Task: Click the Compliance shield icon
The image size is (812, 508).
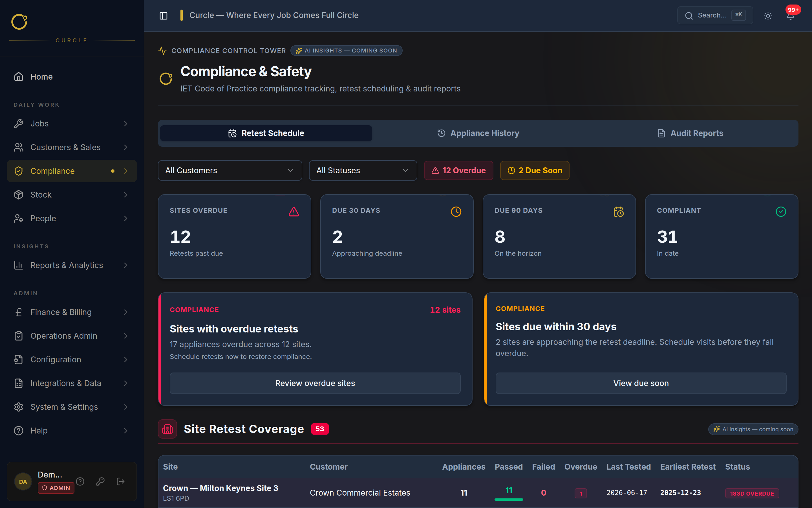Action: point(18,171)
